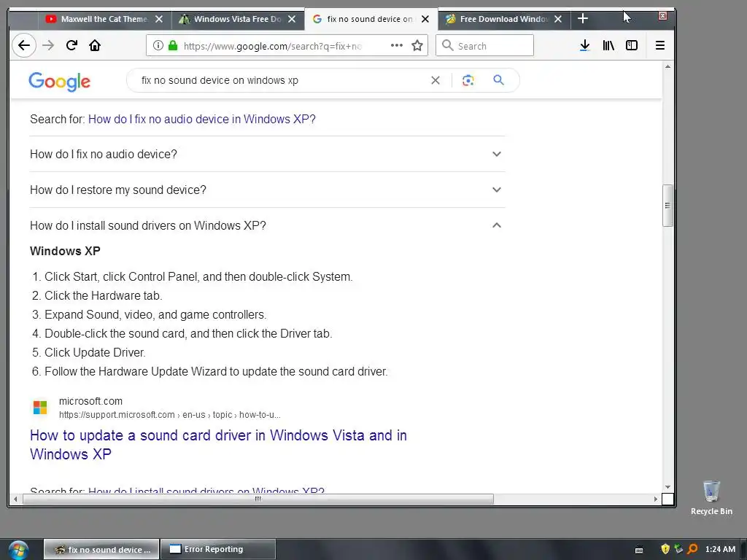Open a new tab with plus
The image size is (747, 560).
[583, 18]
